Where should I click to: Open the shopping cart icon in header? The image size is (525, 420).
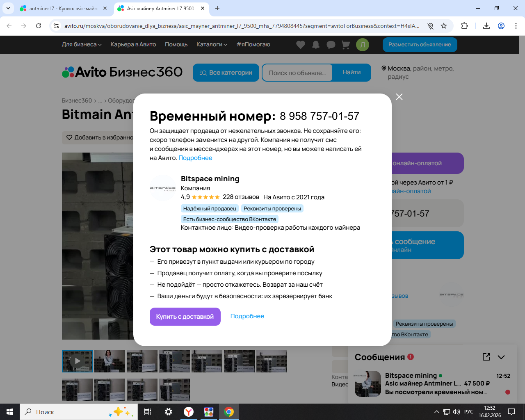tap(346, 45)
